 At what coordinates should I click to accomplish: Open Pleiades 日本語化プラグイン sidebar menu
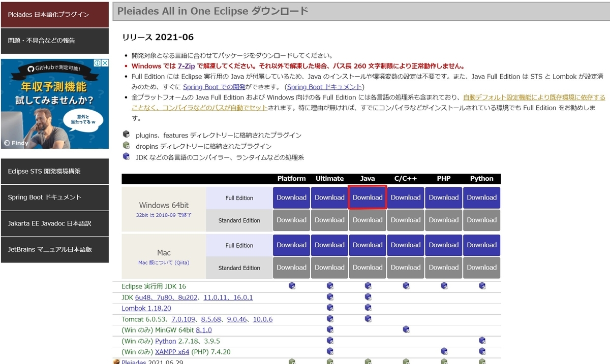[x=55, y=15]
